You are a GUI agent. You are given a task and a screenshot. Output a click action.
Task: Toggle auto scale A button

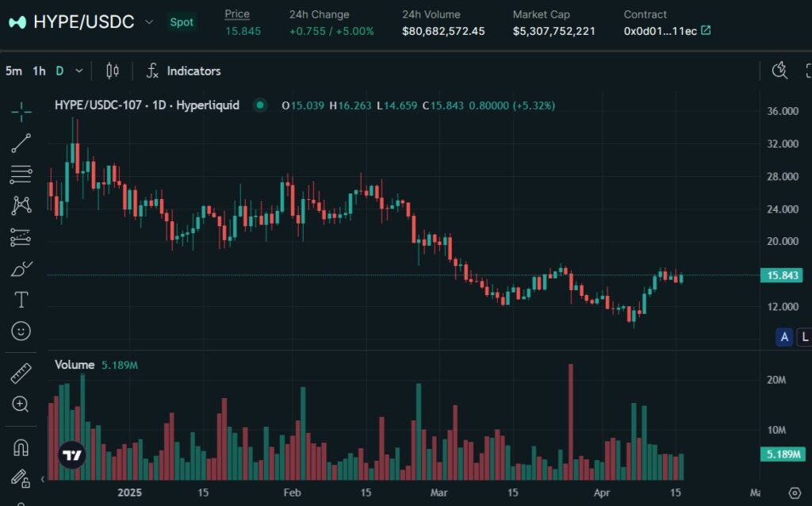coord(784,337)
